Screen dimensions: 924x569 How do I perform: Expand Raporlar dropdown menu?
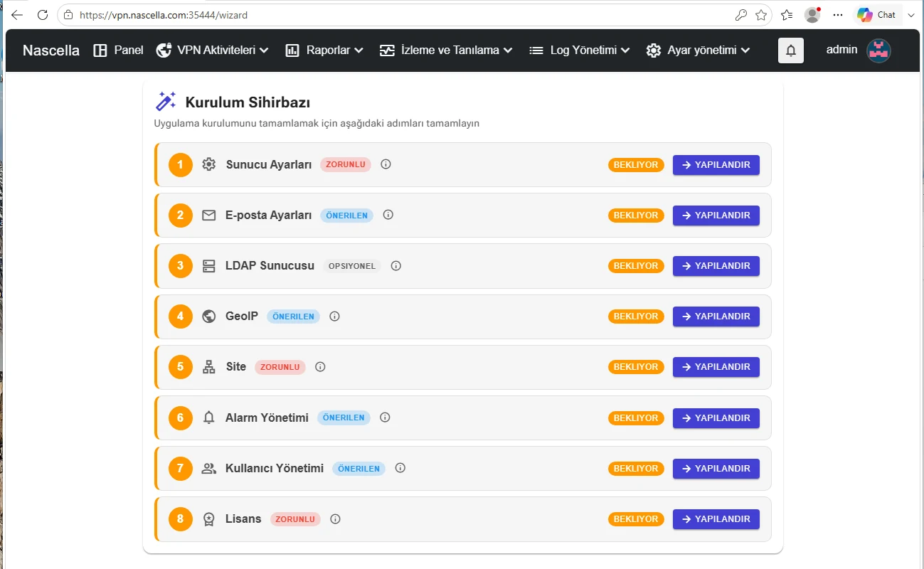pos(324,50)
